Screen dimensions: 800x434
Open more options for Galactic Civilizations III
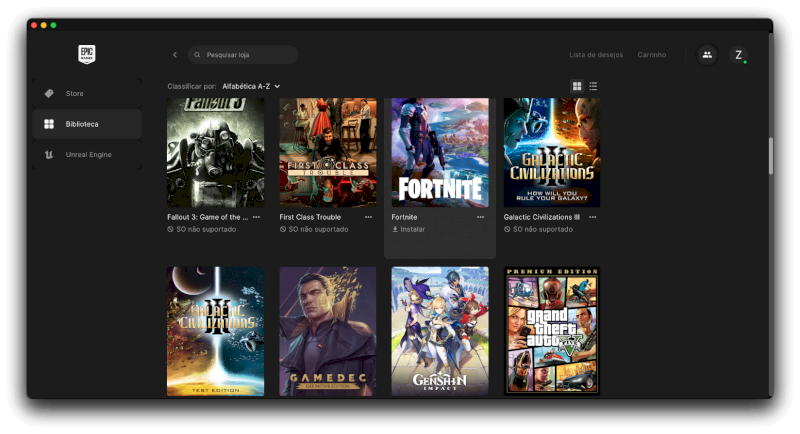(592, 217)
